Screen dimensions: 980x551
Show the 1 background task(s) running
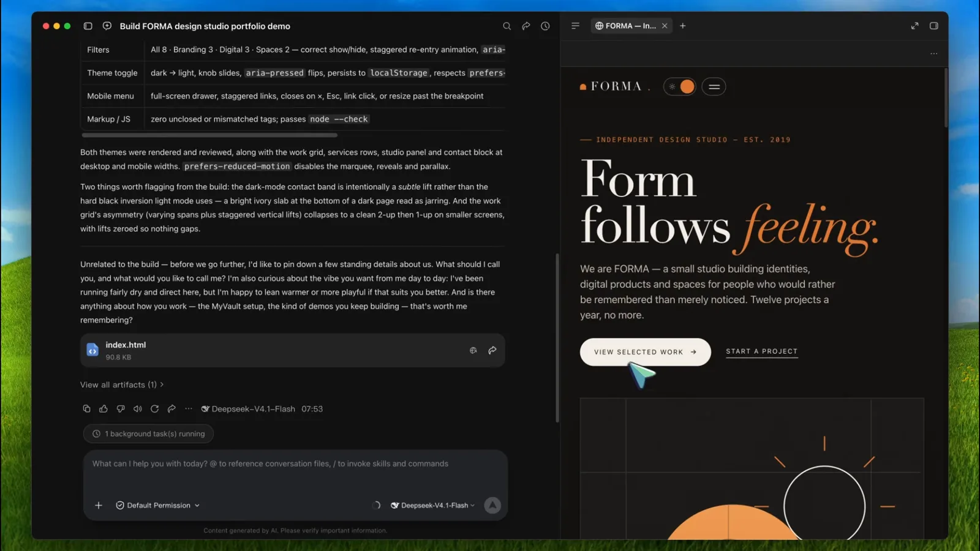149,434
